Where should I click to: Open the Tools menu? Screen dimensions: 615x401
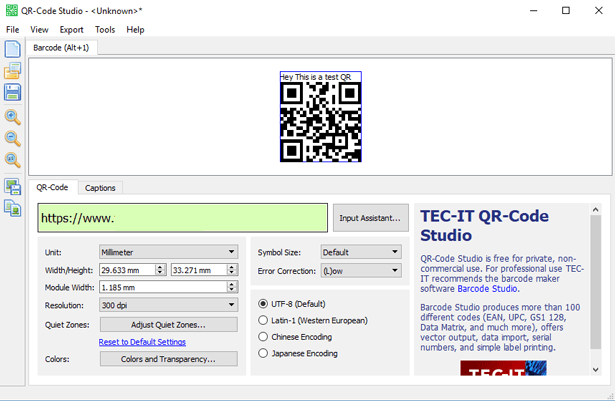coord(105,30)
